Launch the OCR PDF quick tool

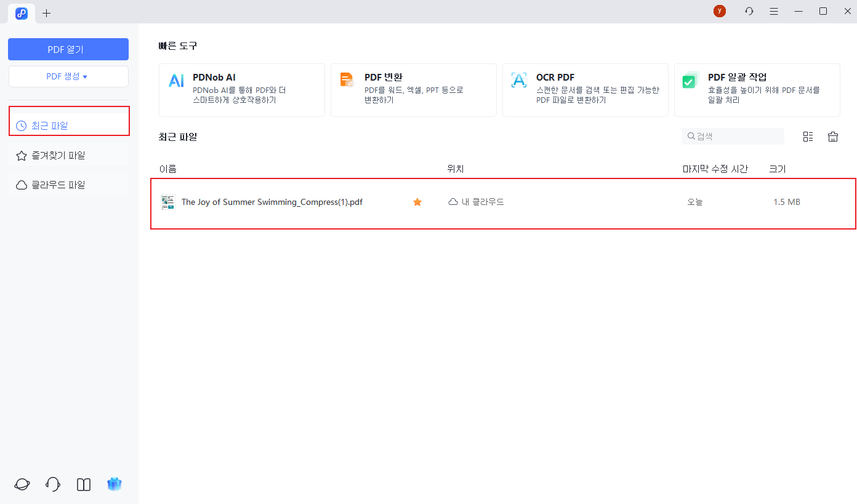[585, 90]
